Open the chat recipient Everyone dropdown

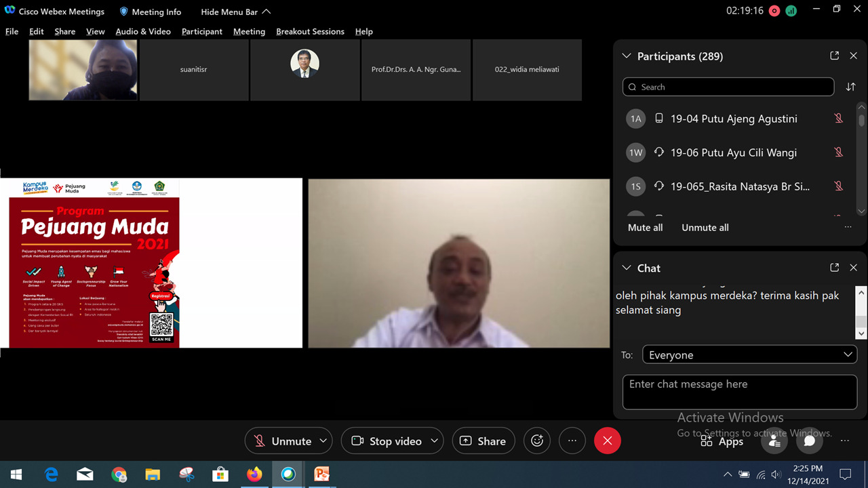[750, 354]
